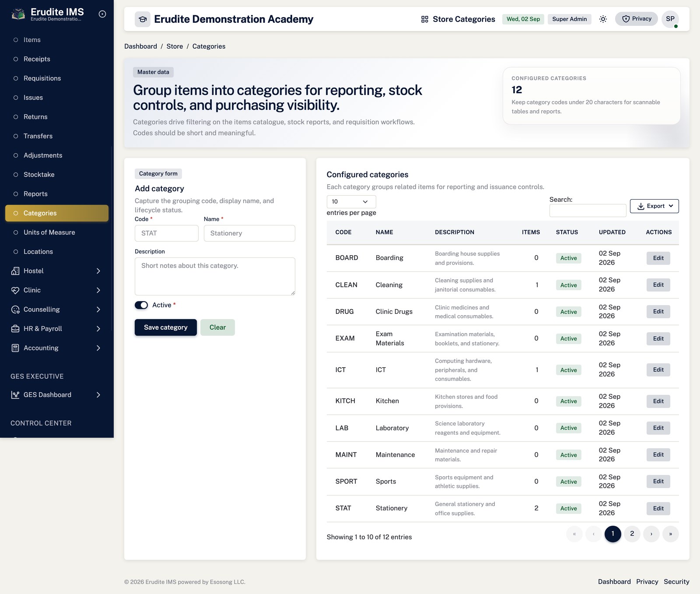Click the Description textarea
Image resolution: width=700 pixels, height=594 pixels.
pyautogui.click(x=215, y=276)
